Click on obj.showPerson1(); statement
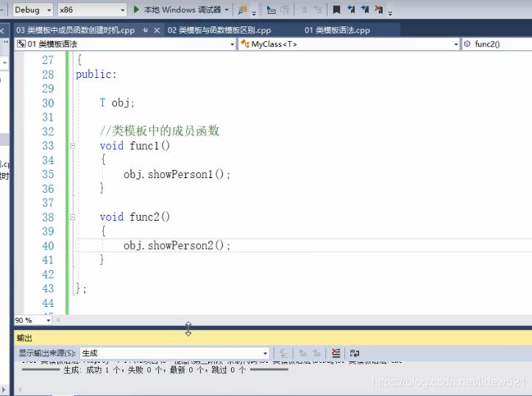 (x=177, y=174)
